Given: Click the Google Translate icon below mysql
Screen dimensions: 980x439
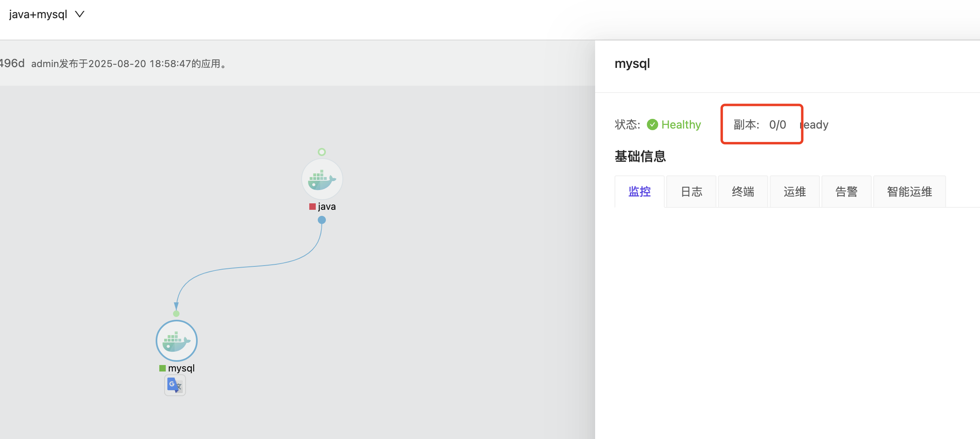Looking at the screenshot, I should coord(175,385).
